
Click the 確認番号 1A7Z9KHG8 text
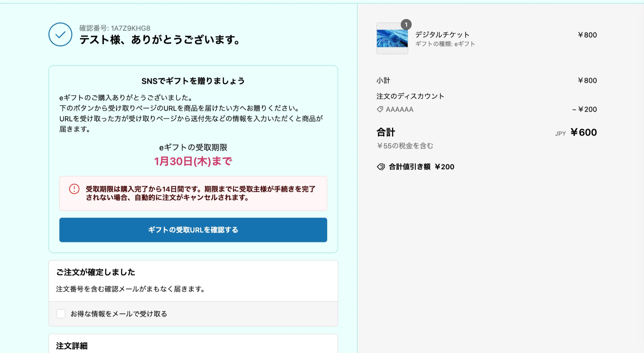(115, 28)
